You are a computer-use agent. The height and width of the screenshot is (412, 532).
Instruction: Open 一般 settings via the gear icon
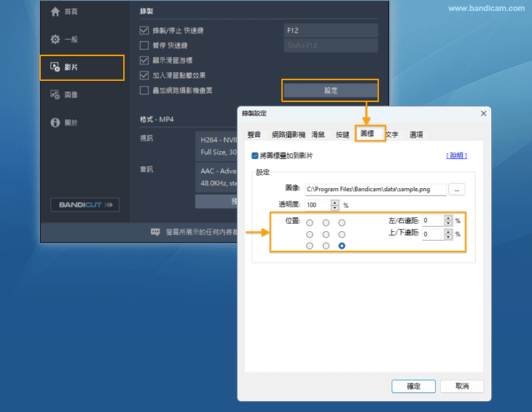[x=55, y=39]
